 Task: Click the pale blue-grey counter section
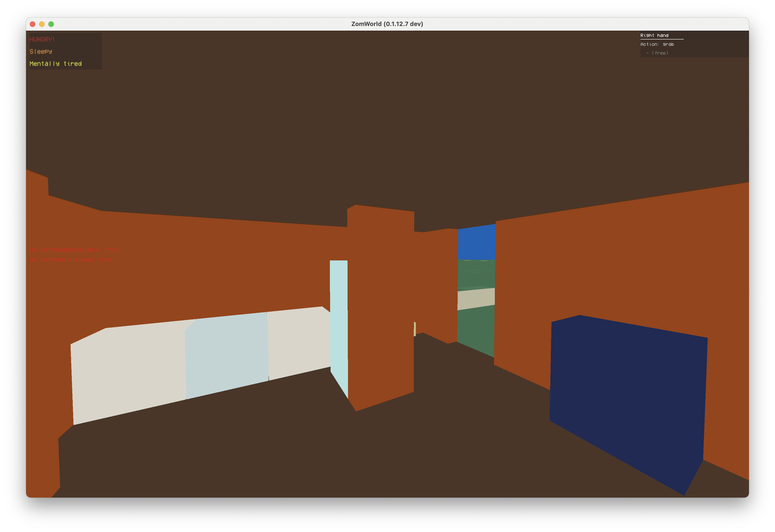click(x=227, y=355)
